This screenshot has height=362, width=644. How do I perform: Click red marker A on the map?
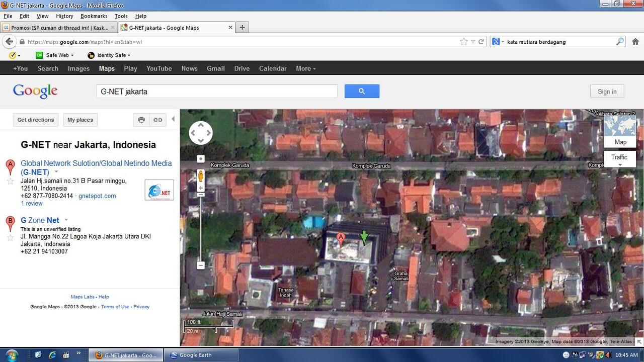point(341,239)
